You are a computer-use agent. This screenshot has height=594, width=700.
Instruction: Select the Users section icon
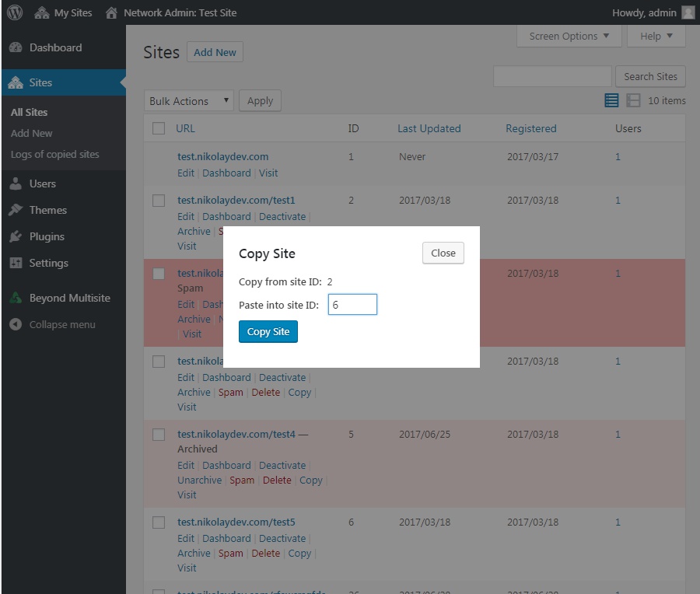pos(17,183)
